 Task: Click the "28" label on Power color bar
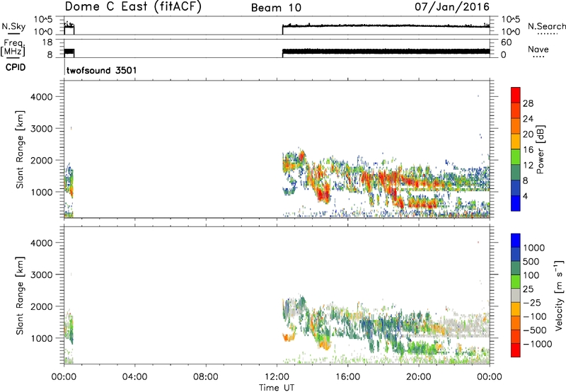[528, 103]
